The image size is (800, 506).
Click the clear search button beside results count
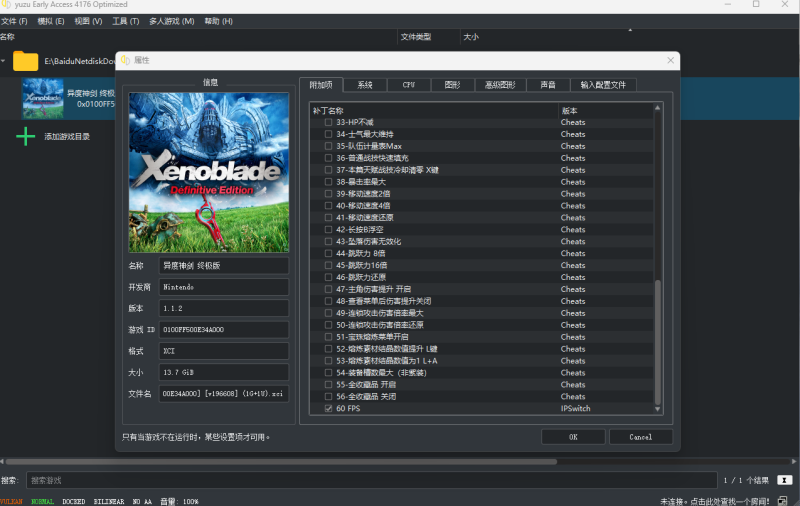(785, 480)
